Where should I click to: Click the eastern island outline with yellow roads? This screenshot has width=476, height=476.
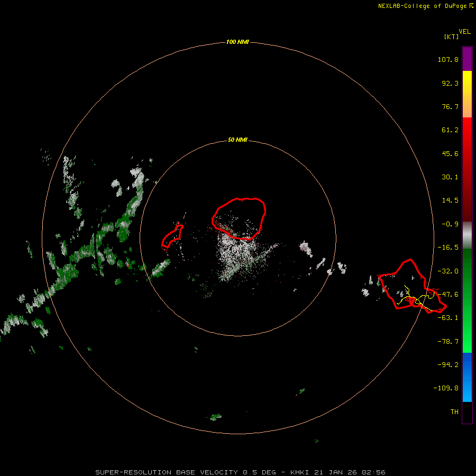[x=412, y=286]
